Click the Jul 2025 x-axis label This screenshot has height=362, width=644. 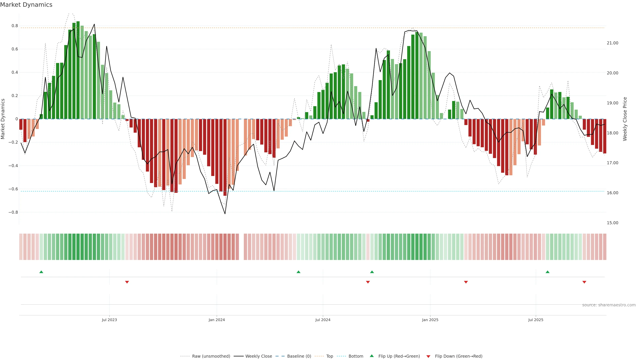click(x=535, y=320)
